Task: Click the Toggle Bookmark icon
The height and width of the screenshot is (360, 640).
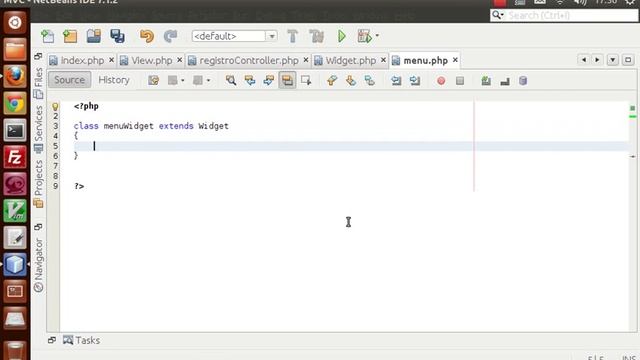Action: pos(369,80)
